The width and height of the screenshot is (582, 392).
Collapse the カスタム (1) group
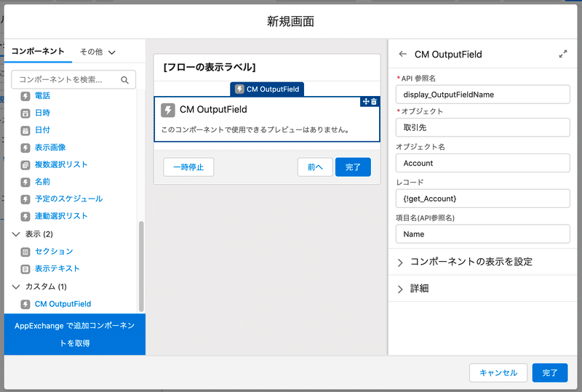16,287
